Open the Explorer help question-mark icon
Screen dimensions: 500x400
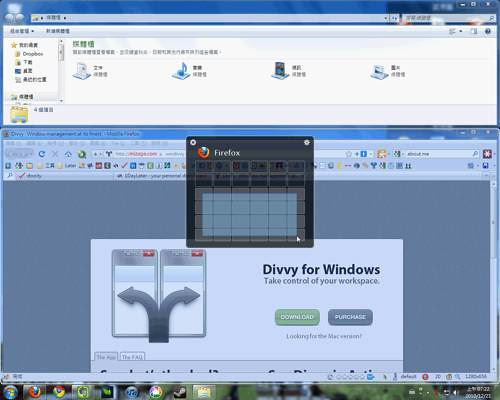pos(488,31)
